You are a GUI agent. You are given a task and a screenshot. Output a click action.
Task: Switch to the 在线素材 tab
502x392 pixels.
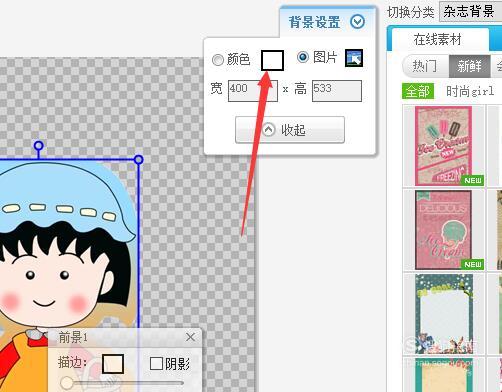[x=438, y=40]
